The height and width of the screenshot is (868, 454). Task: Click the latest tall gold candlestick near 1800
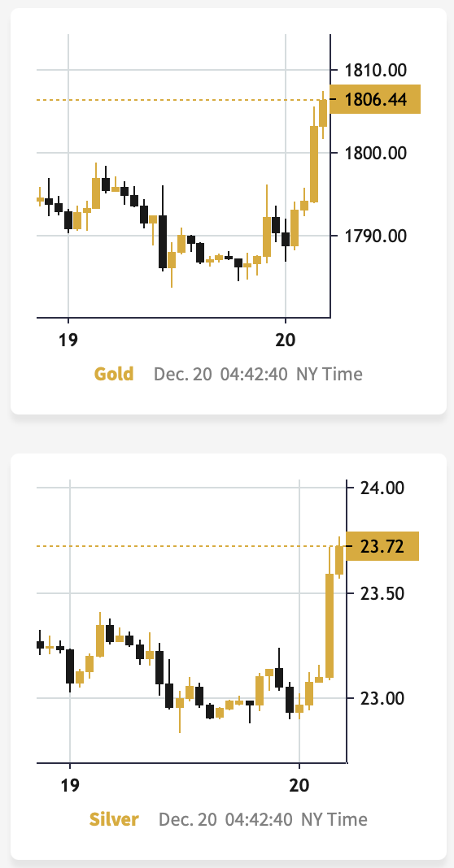coord(314,164)
